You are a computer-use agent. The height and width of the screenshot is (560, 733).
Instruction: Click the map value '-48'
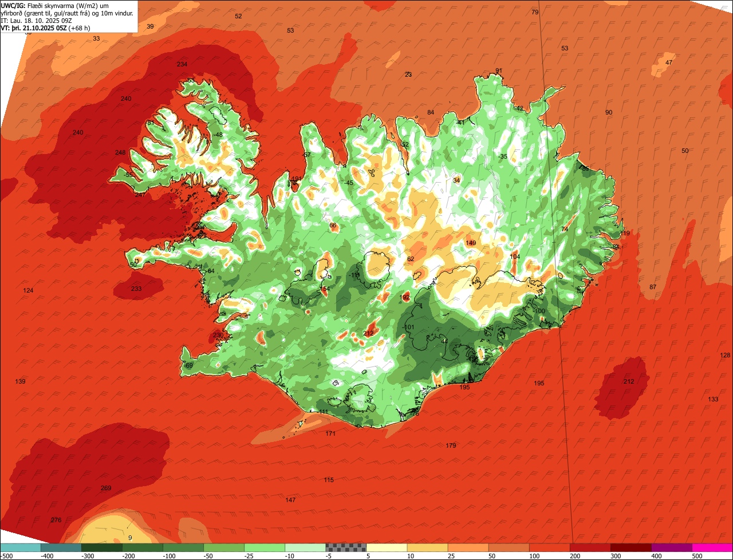click(x=218, y=135)
